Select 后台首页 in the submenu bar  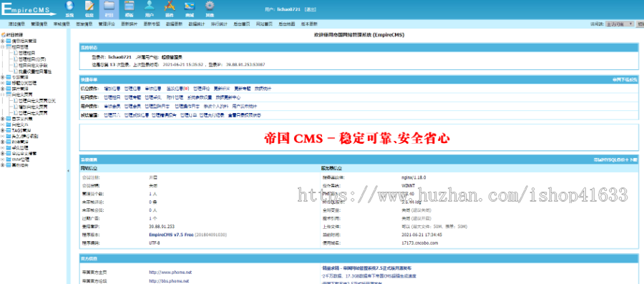click(242, 24)
